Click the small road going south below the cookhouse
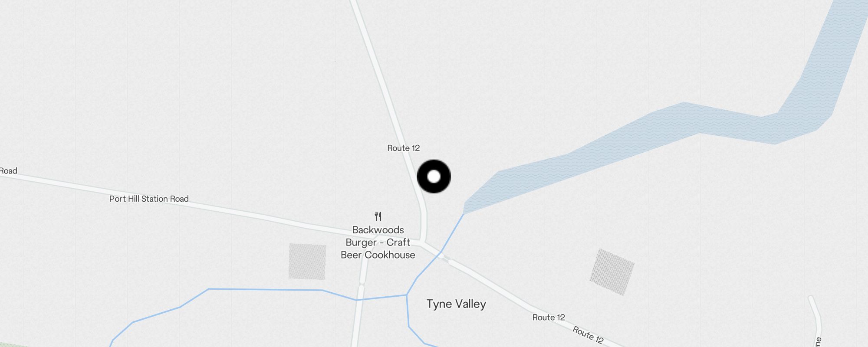Screen dimensions: 868x347 [359, 304]
